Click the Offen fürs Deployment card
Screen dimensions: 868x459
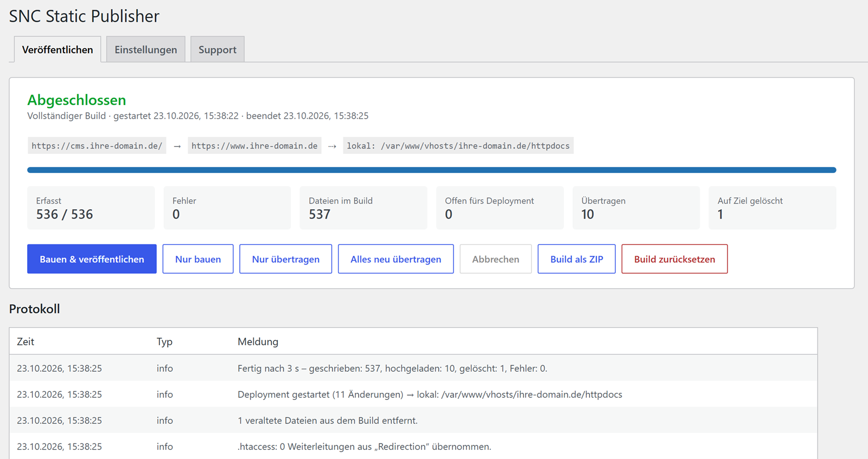coord(500,208)
